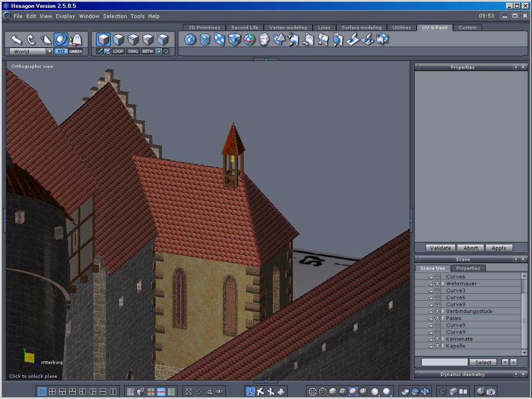Click the Abort button
Viewport: 532px width, 399px height.
pyautogui.click(x=471, y=248)
